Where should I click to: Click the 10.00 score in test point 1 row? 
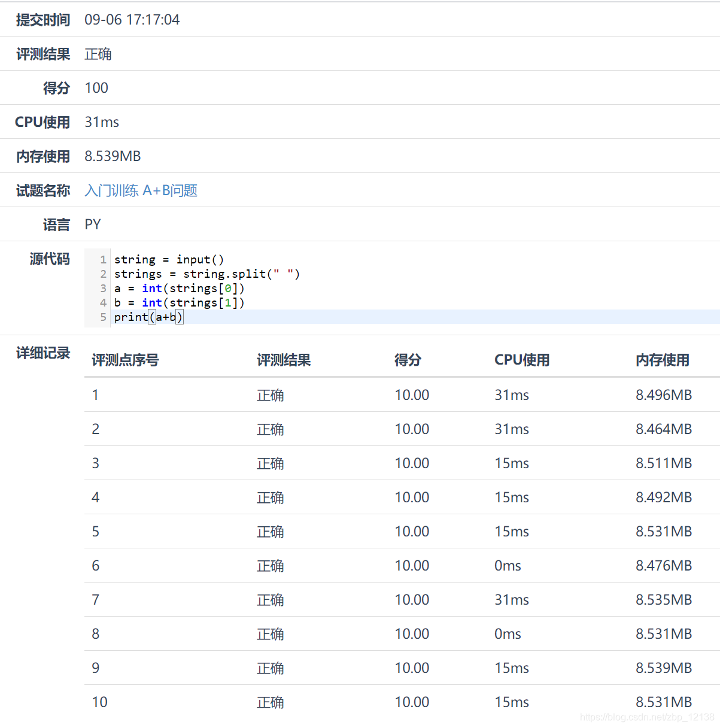coord(412,395)
